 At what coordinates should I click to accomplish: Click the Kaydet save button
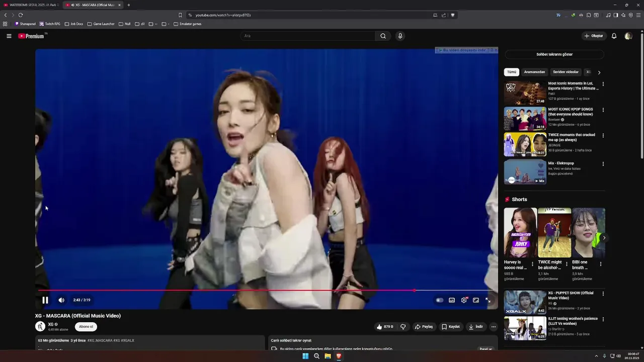pyautogui.click(x=451, y=327)
